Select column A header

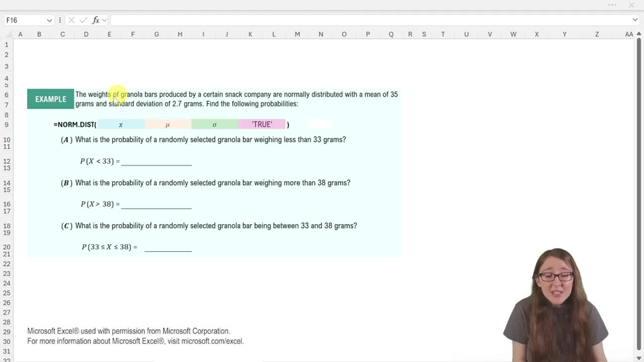tap(20, 35)
